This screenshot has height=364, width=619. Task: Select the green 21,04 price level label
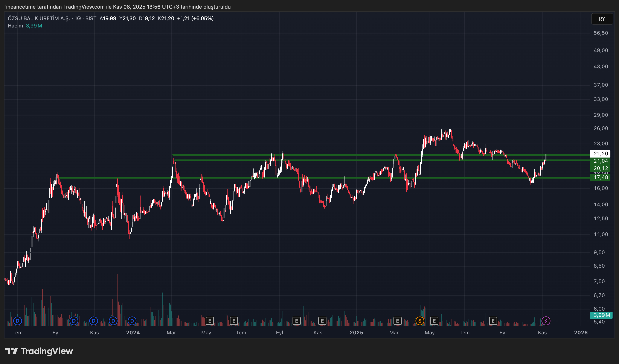(x=600, y=161)
